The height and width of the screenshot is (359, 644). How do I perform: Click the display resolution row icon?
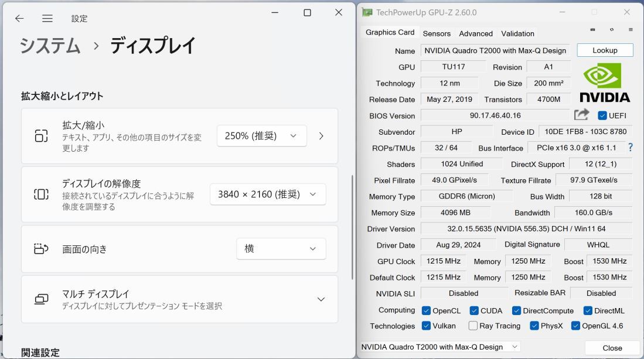(x=41, y=194)
